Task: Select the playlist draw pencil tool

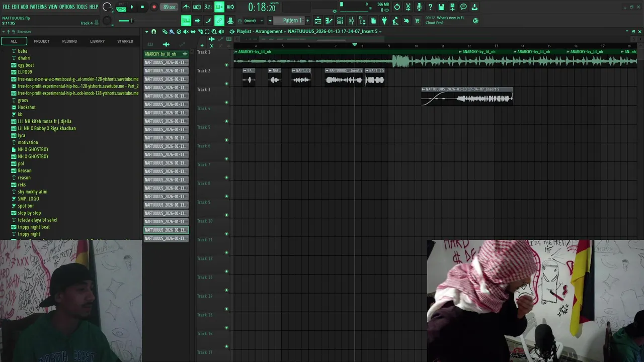Action: pos(165,32)
